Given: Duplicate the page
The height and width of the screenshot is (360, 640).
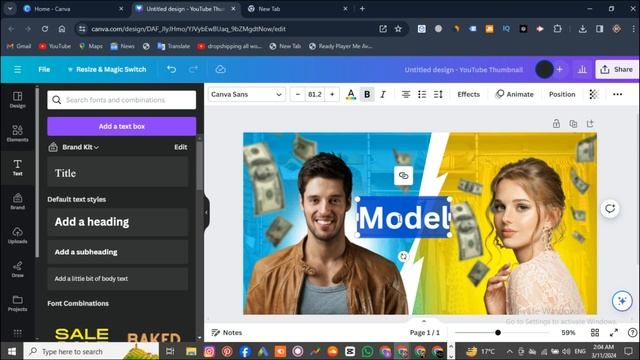Looking at the screenshot, I should [x=573, y=124].
